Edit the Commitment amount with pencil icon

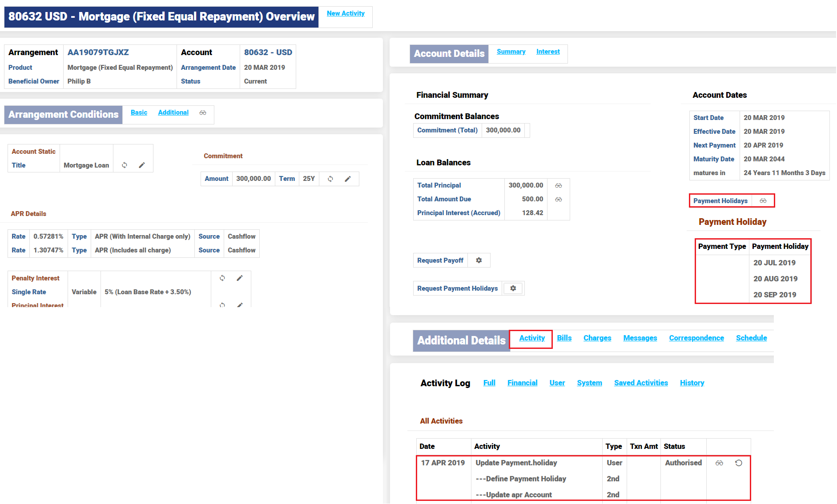point(348,179)
